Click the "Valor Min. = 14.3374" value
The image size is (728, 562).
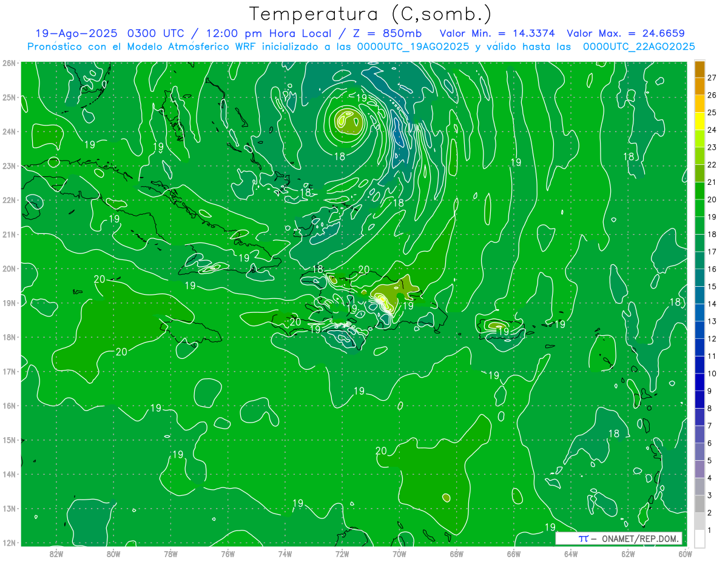coord(497,33)
